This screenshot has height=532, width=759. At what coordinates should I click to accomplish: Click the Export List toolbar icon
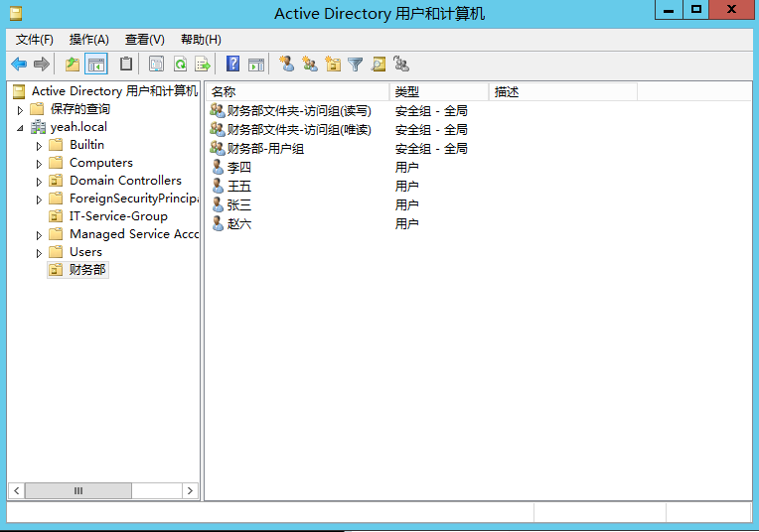(203, 64)
